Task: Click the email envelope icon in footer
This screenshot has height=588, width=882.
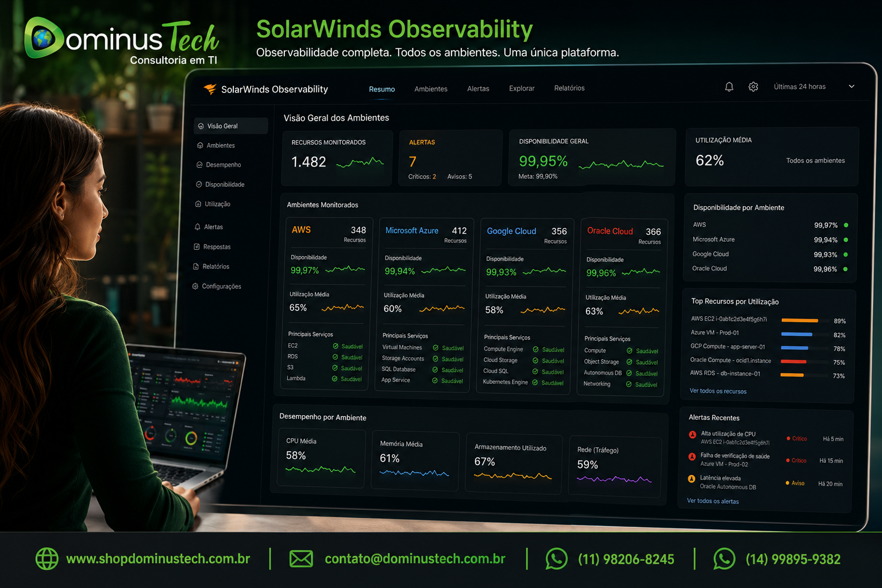Action: [x=301, y=559]
